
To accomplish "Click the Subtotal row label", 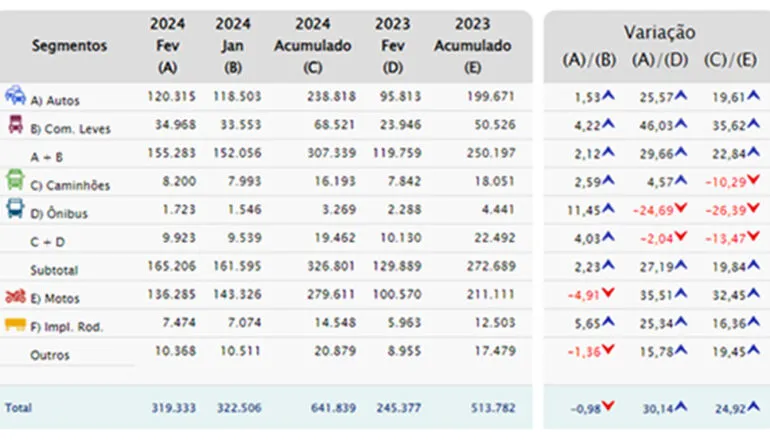I will pyautogui.click(x=54, y=270).
